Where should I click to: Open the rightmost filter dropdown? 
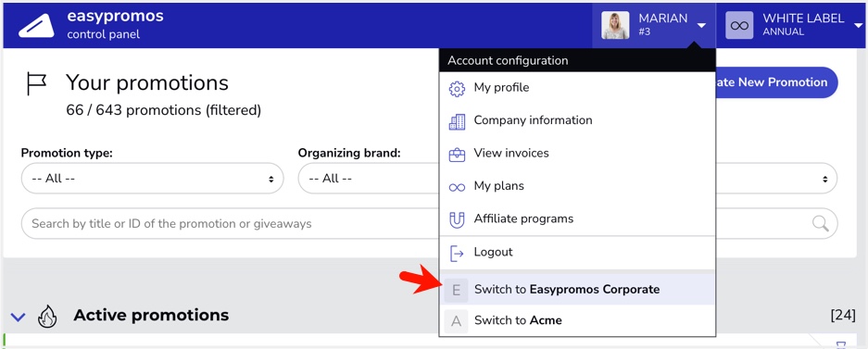point(776,179)
